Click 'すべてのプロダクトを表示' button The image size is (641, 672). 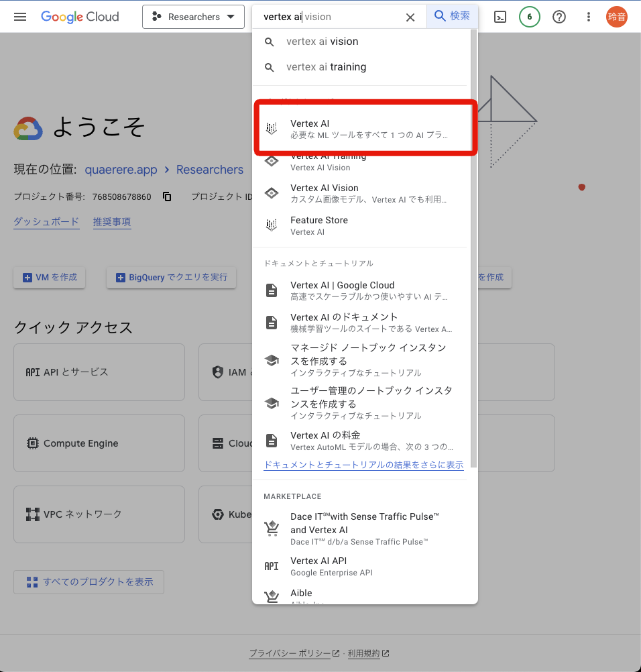coord(89,582)
